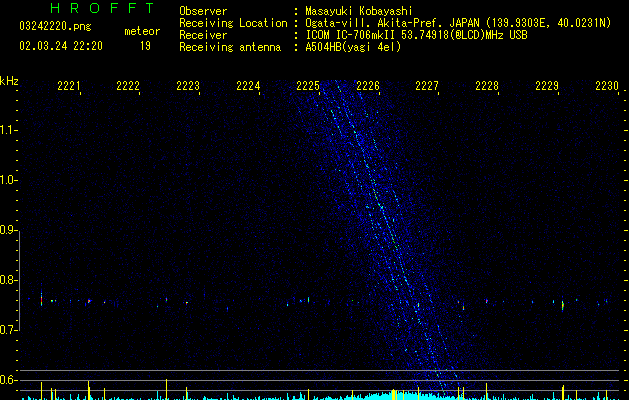The image size is (629, 400).
Task: Click the 2228 time axis marker
Action: 487,85
